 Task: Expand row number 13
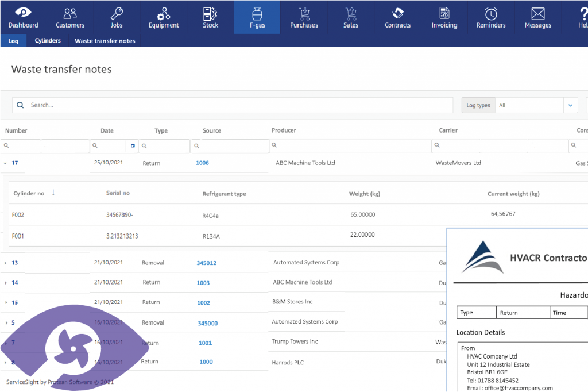(5, 263)
